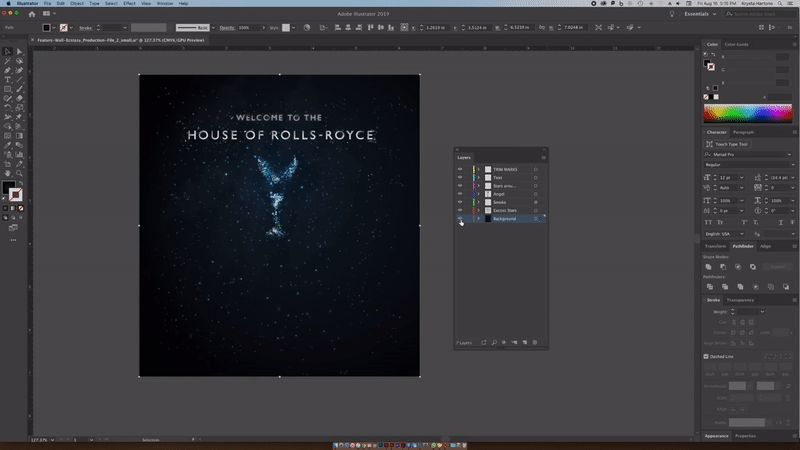Expand the Angel layer contents

[x=479, y=194]
